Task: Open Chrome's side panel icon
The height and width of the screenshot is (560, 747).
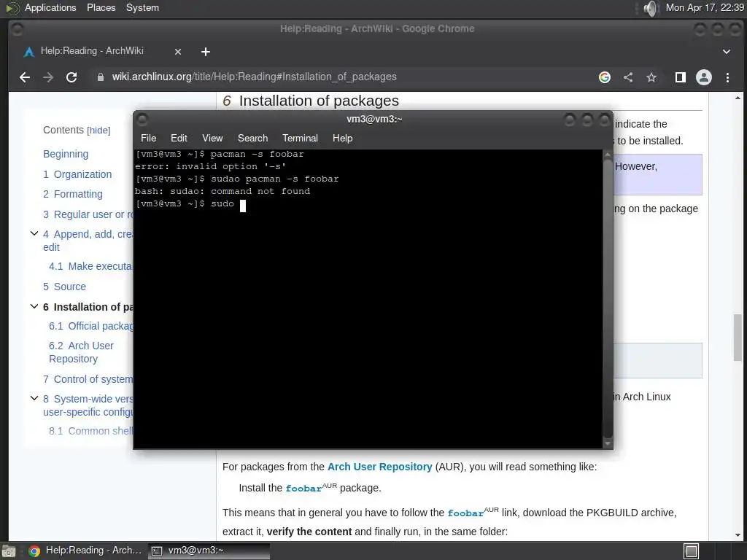Action: [x=681, y=77]
